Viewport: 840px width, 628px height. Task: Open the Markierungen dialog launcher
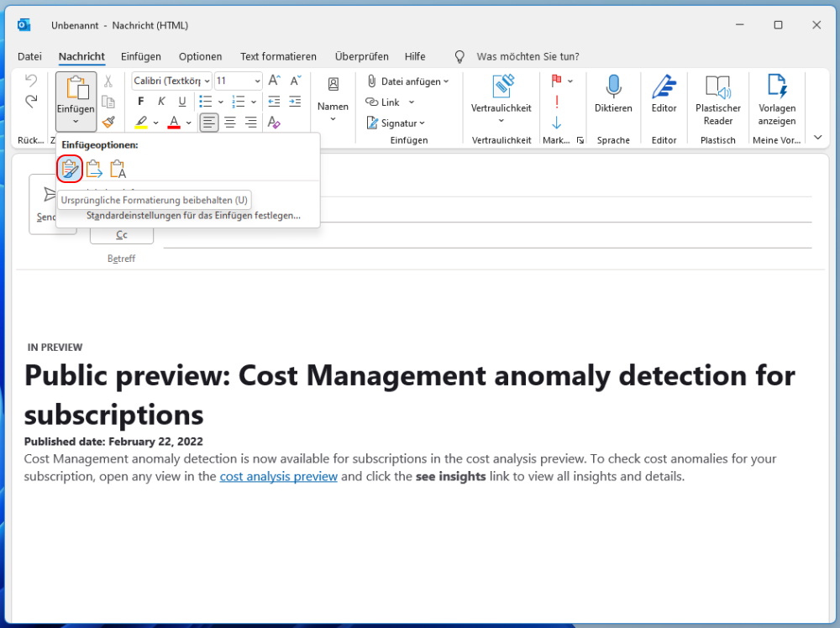point(580,140)
